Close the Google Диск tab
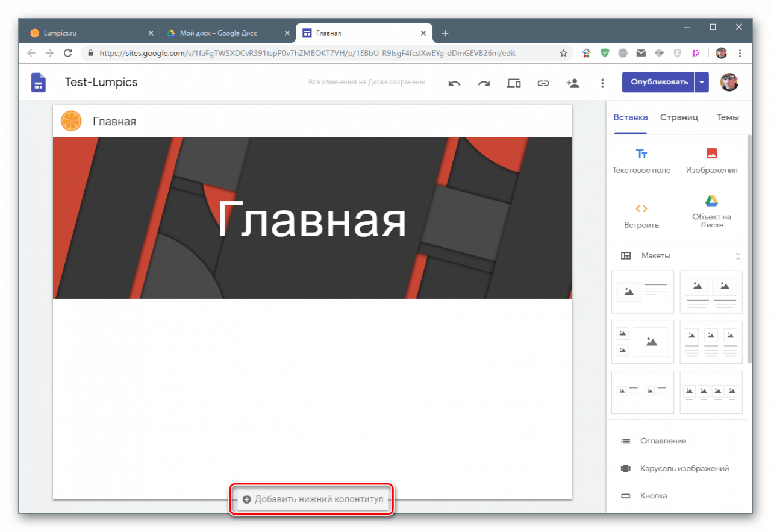This screenshot has height=532, width=771. click(x=287, y=33)
